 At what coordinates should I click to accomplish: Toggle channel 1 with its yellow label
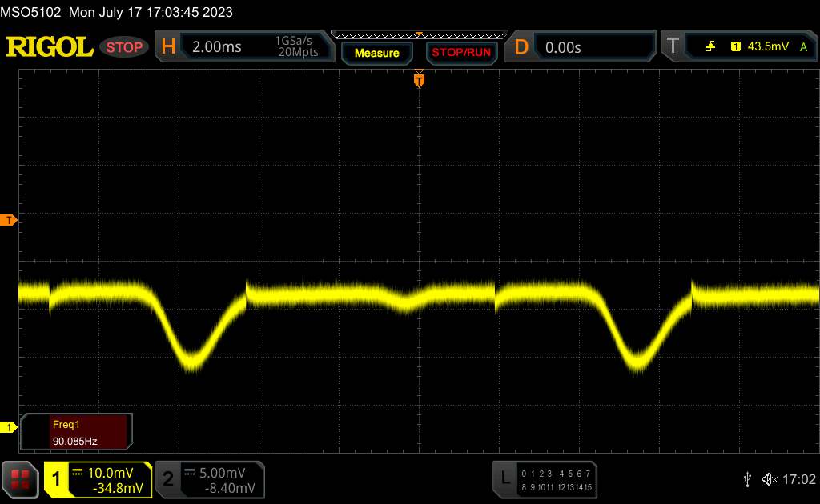pos(56,479)
